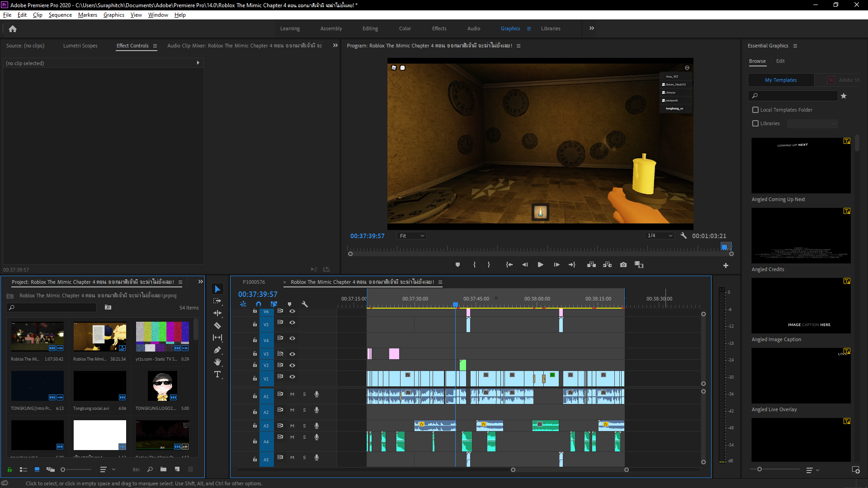
Task: Switch to the Color workspace
Action: pos(405,28)
